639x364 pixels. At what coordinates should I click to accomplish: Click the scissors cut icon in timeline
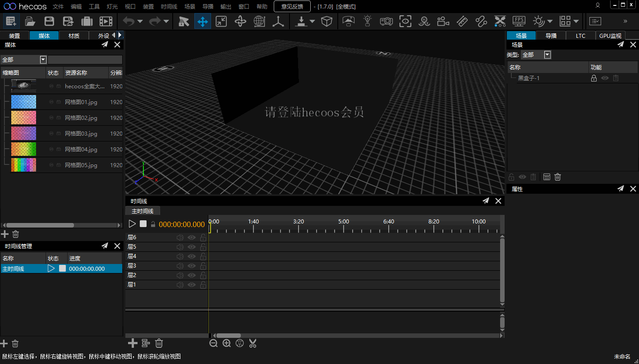[x=253, y=344]
